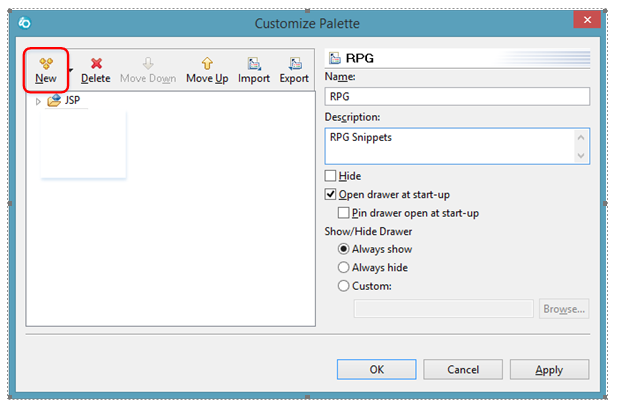Check Pin drawer open at start-up
The width and height of the screenshot is (617, 409).
[x=345, y=213]
